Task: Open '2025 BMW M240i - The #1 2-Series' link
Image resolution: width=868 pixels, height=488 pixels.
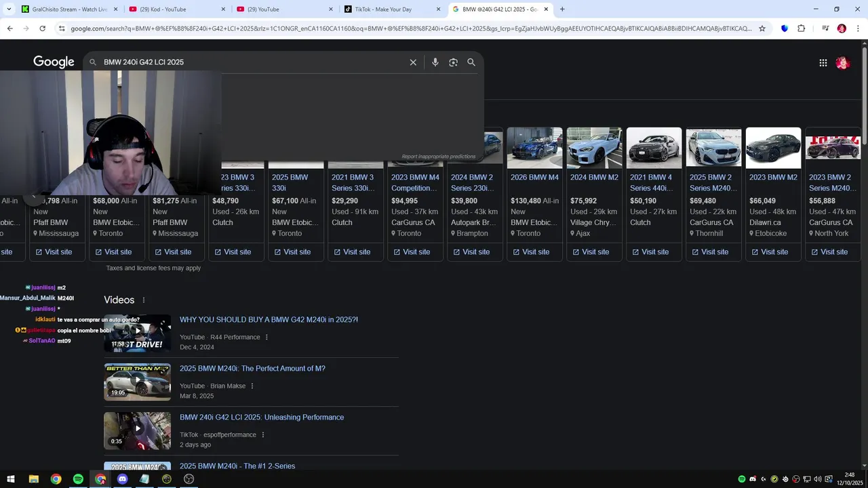Action: (237, 466)
